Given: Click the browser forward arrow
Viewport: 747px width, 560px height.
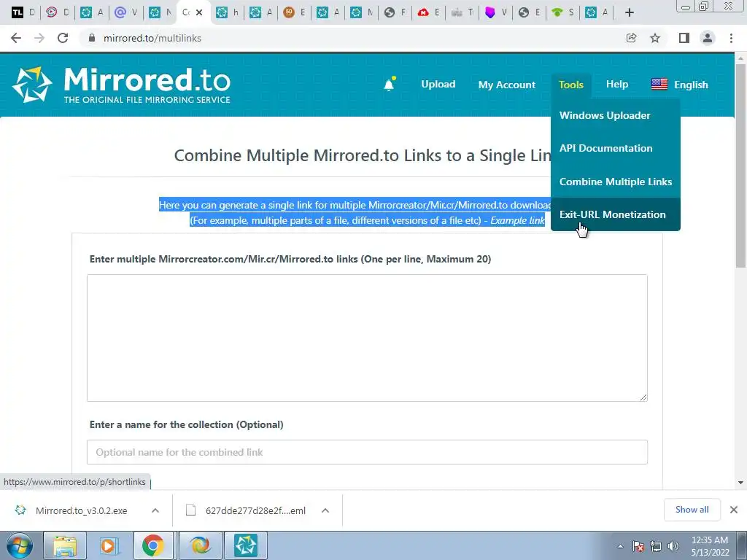Looking at the screenshot, I should (39, 38).
